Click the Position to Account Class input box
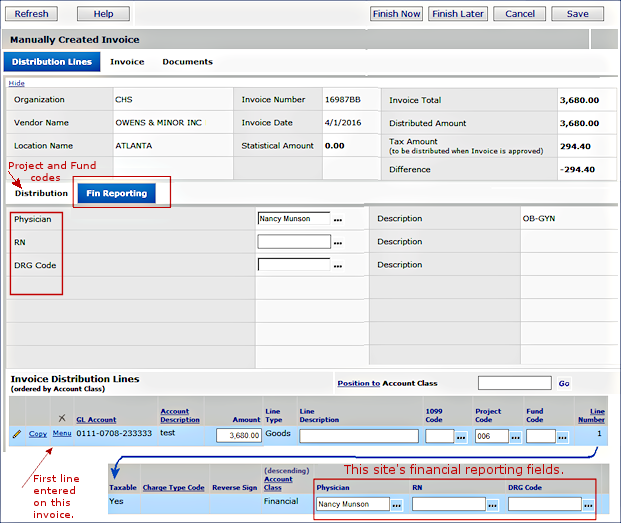Image resolution: width=621 pixels, height=523 pixels. pos(514,383)
